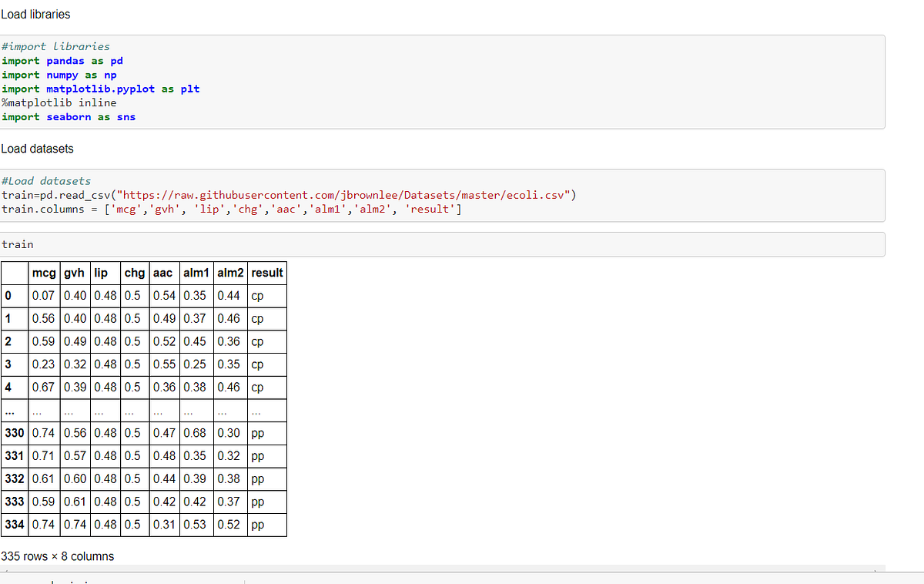Click the value 0.74 in row 334
The height and width of the screenshot is (584, 924).
(44, 524)
